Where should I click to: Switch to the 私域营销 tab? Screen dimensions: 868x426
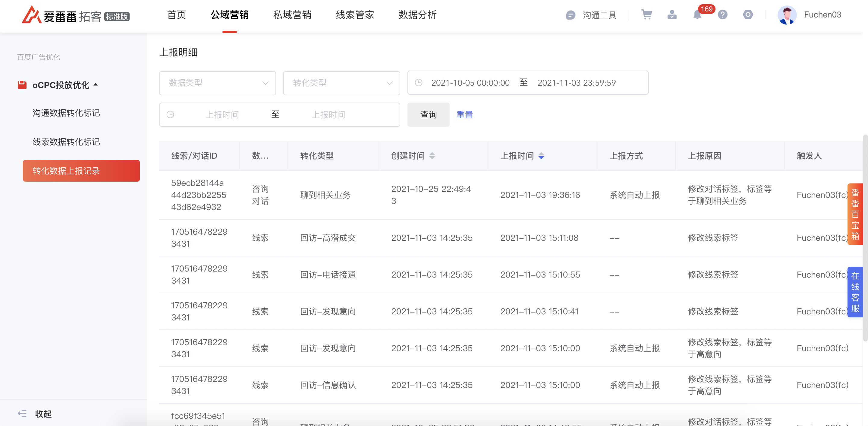(292, 15)
